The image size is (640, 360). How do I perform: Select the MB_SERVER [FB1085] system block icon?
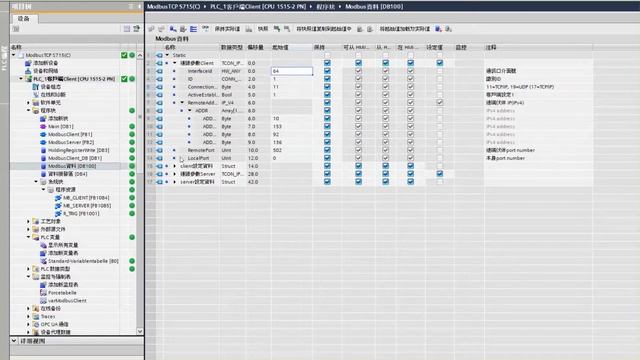click(58, 206)
